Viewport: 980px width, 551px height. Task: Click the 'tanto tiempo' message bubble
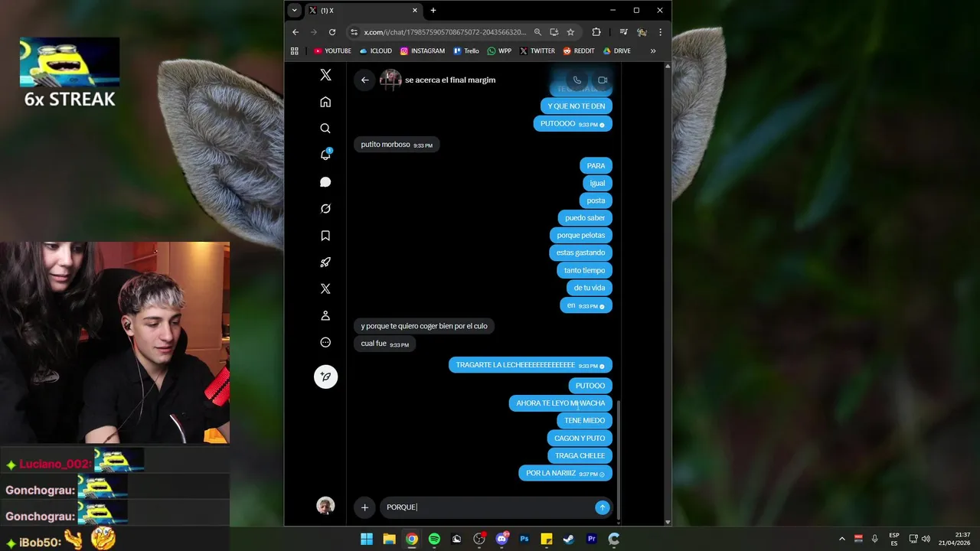pos(584,270)
